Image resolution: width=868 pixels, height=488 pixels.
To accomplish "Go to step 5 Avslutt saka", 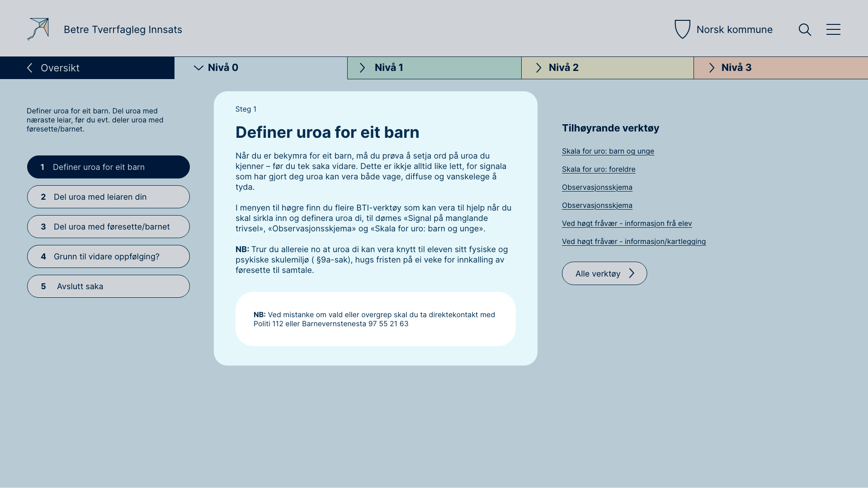I will [x=108, y=286].
